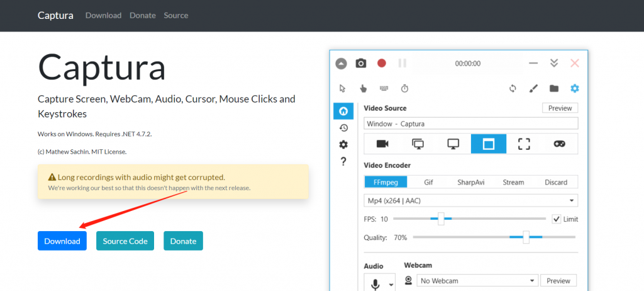Screen dimensions: 644x291
Task: Click the '(c) Mathew Sachin. MIT License.' text
Action: click(82, 151)
